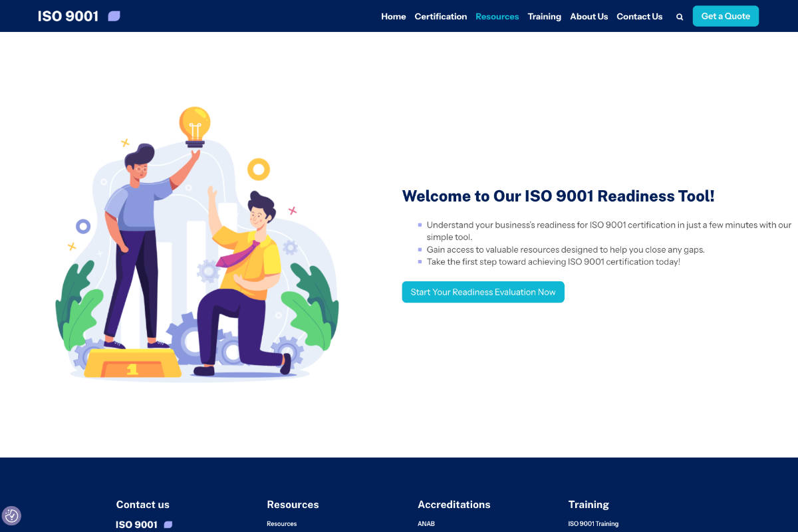Open the ANAB accreditation link
The height and width of the screenshot is (532, 798).
pos(426,524)
